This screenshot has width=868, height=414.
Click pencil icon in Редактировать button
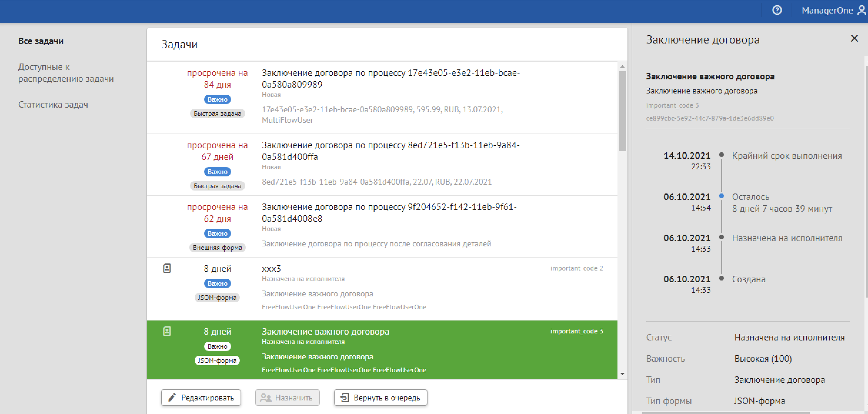[172, 398]
